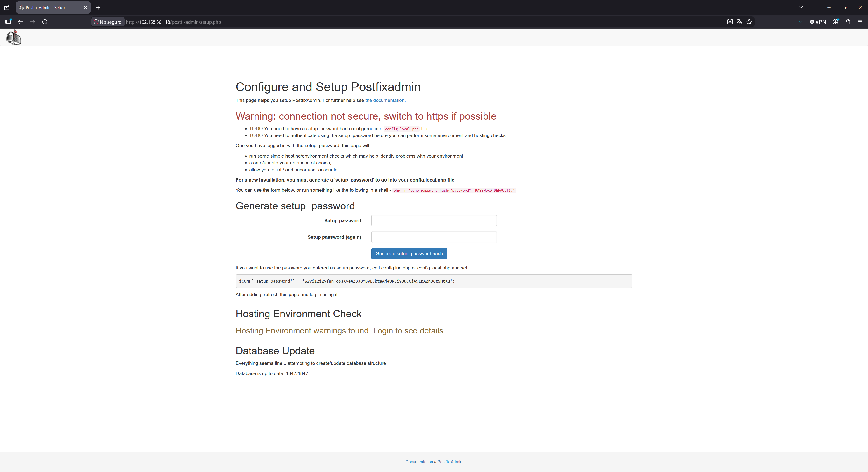868x472 pixels.
Task: Click the 'No seguro' security shield
Action: pos(108,22)
